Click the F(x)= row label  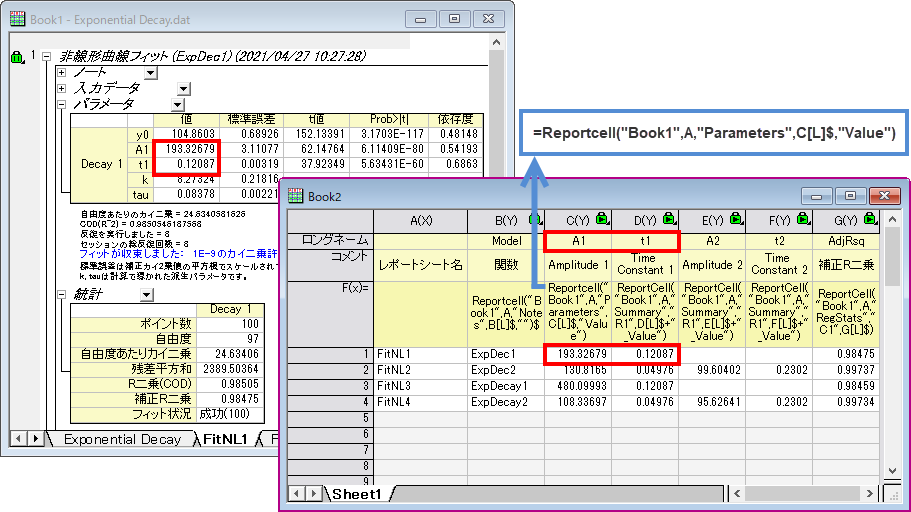[331, 314]
